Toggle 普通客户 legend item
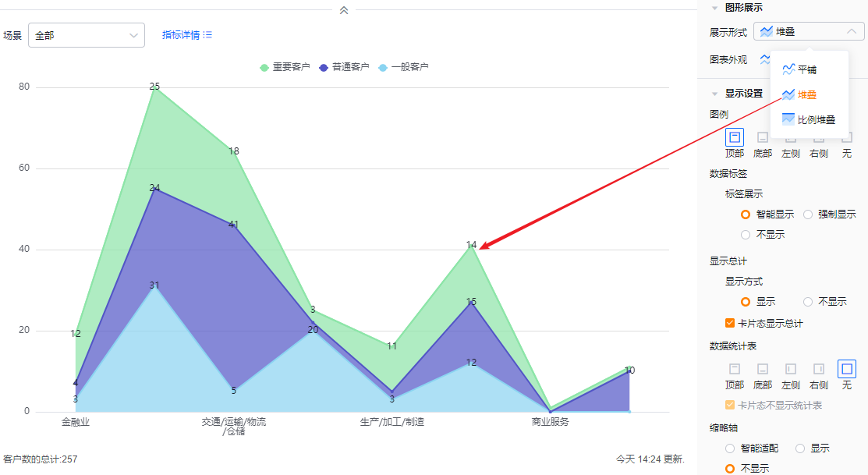This screenshot has height=475, width=868. pos(344,67)
